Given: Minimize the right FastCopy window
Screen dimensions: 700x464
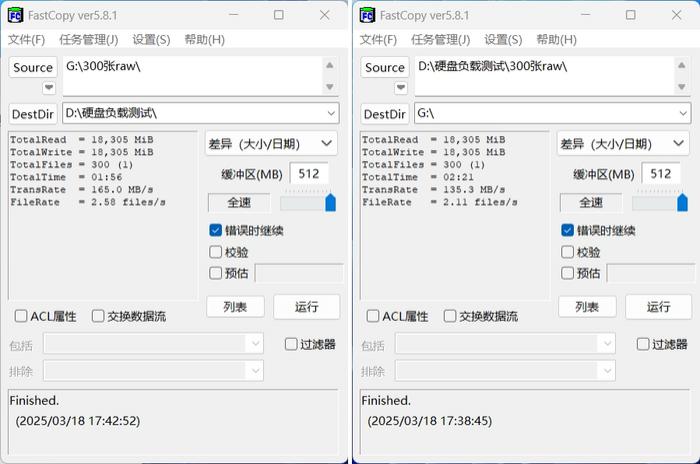Looking at the screenshot, I should 585,15.
